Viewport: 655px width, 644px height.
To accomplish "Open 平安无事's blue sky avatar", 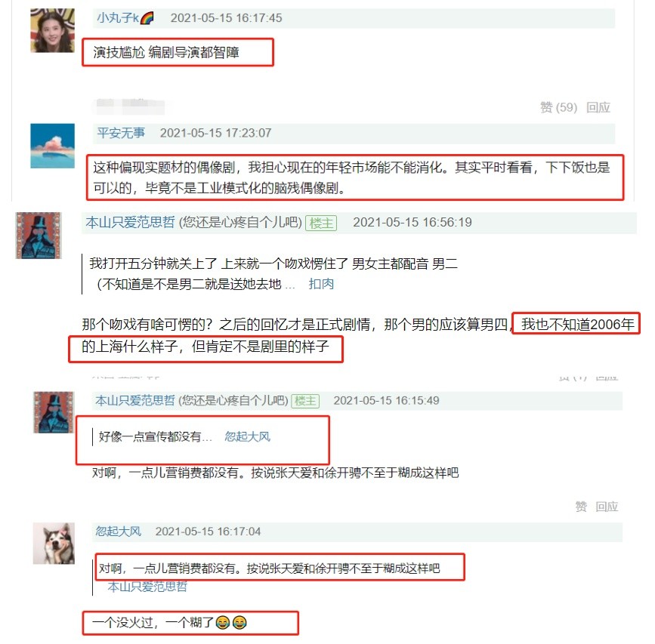I will 53,146.
